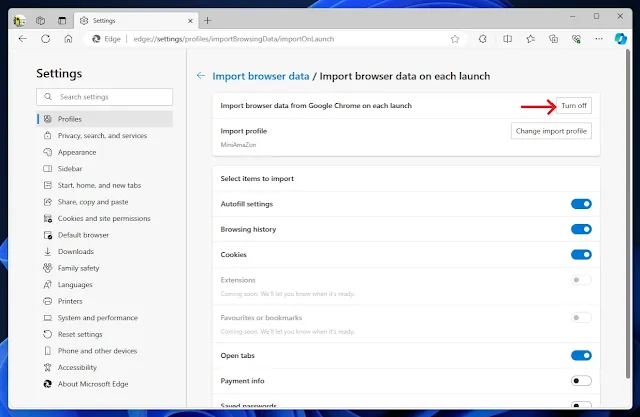Click Turn off for import on launch

(x=574, y=106)
